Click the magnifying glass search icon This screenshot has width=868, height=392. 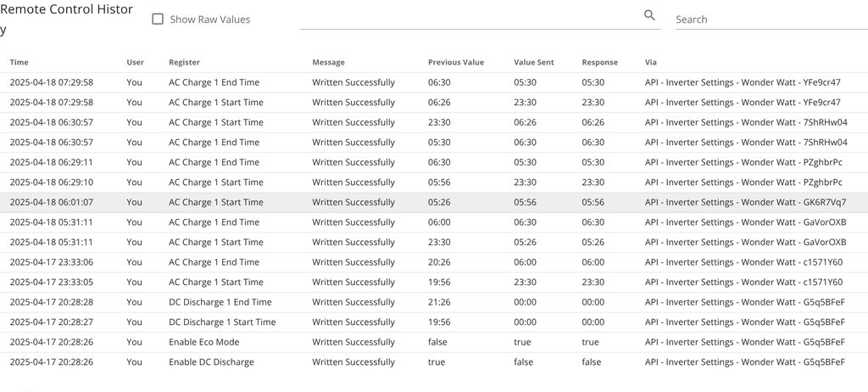click(650, 15)
